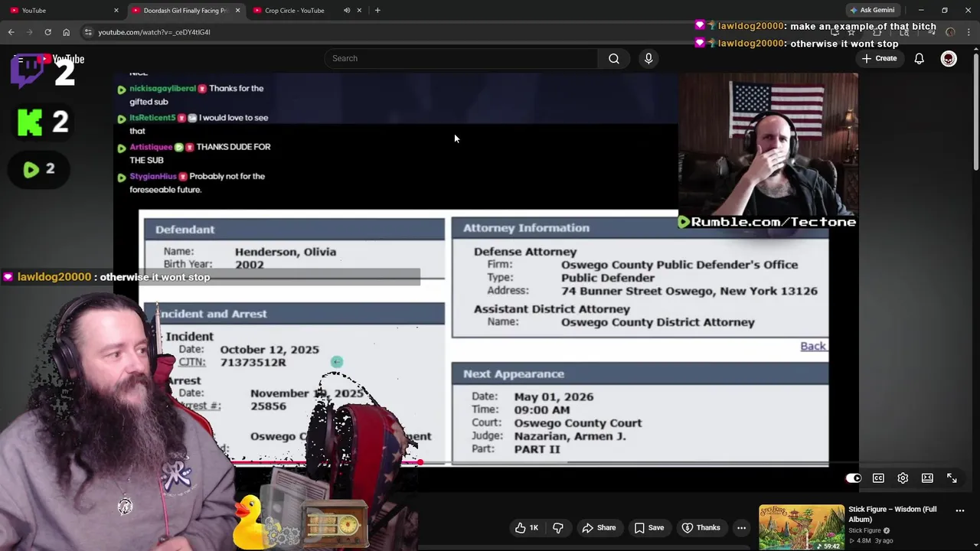Click the YouTube logo
The image size is (980, 551).
click(x=60, y=59)
